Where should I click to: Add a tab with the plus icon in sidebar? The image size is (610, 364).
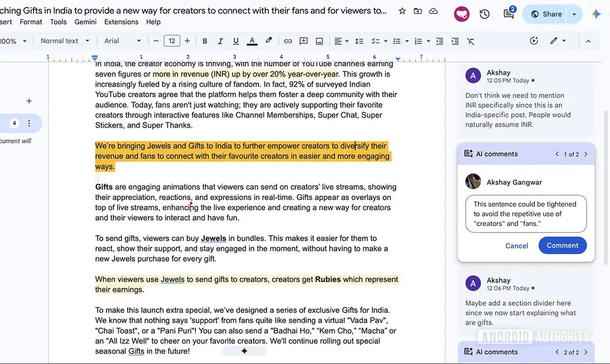[x=29, y=101]
